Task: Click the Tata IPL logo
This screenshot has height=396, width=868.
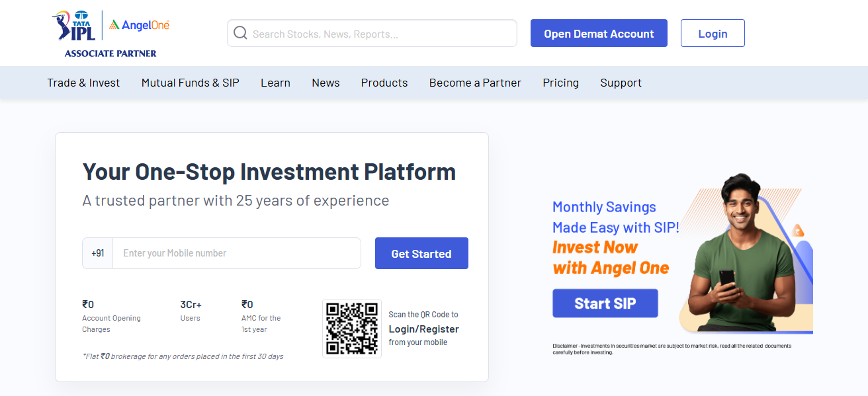Action: point(74,26)
